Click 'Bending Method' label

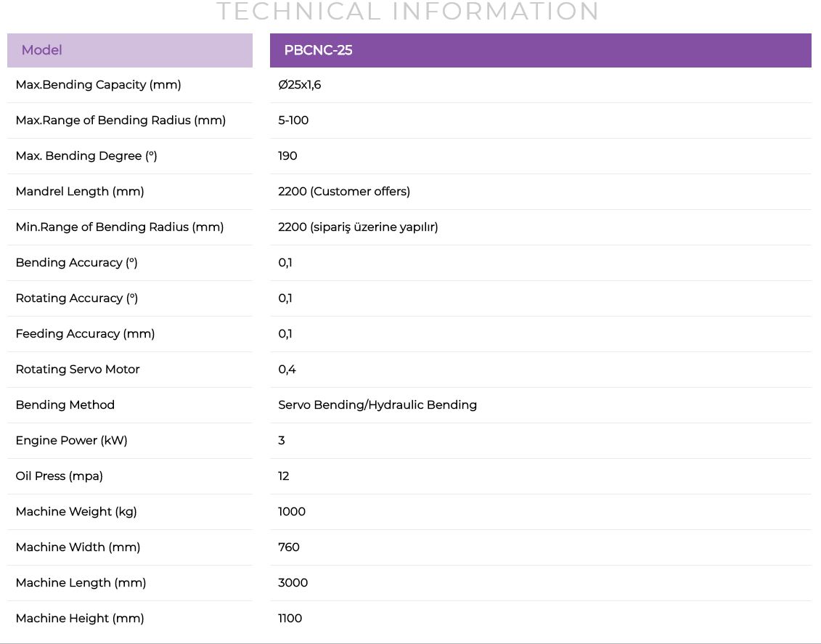(x=65, y=405)
